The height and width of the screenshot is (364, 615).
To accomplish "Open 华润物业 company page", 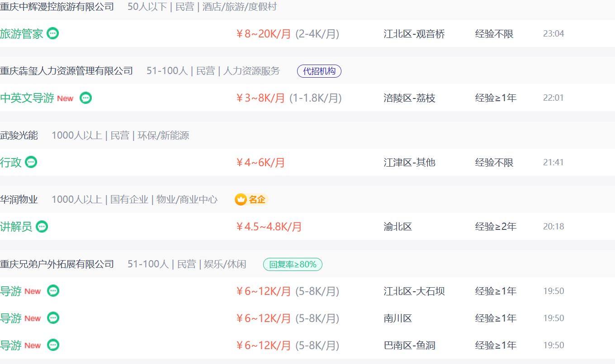I will 19,199.
